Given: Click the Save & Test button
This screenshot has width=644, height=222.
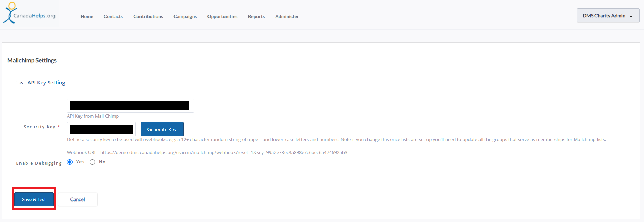Looking at the screenshot, I should point(34,199).
